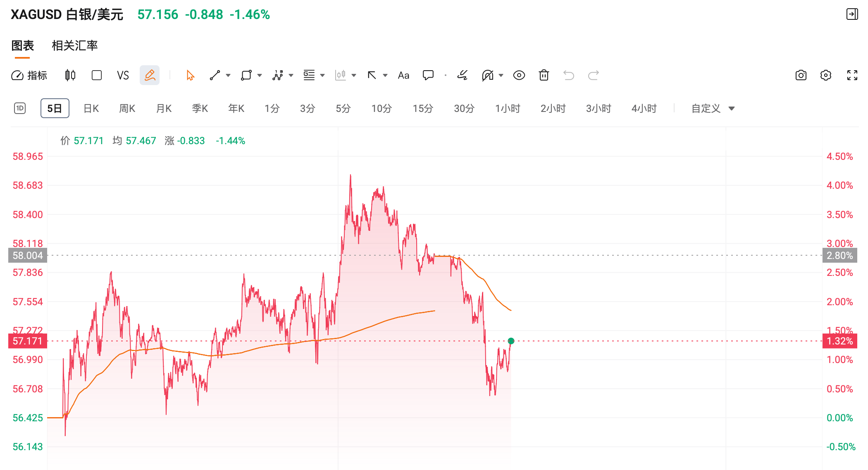Undo the last drawing action
This screenshot has width=868, height=470.
(569, 75)
